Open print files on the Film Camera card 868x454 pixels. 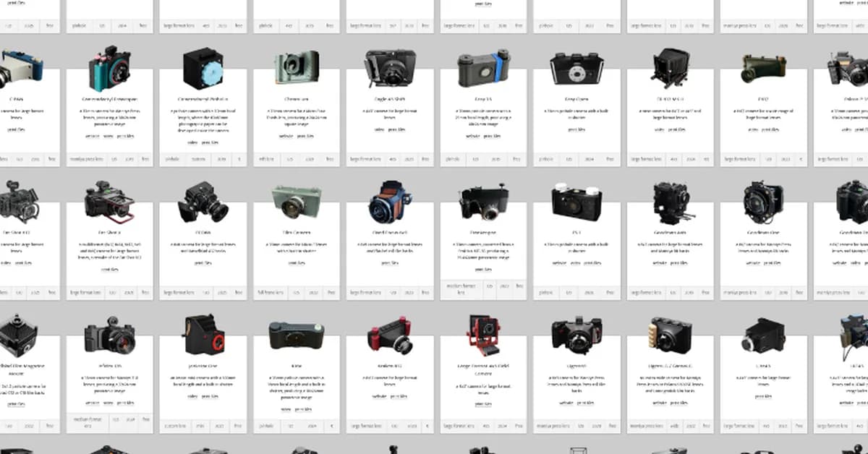click(295, 262)
